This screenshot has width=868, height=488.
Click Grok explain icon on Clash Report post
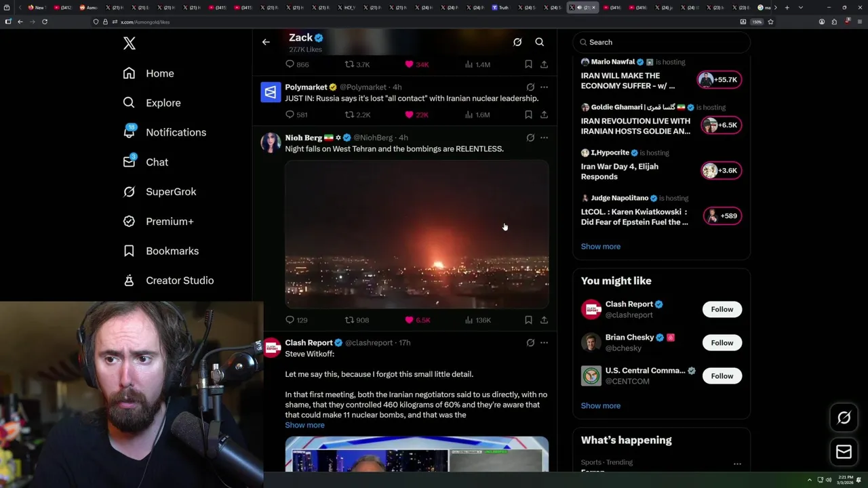(530, 343)
